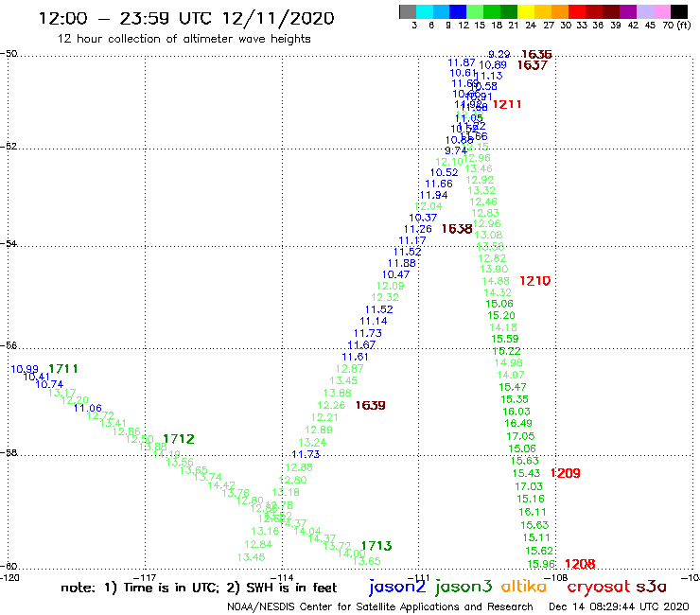Click wave height value 11.06
Image resolution: width=700 pixels, height=615 pixels.
[87, 408]
